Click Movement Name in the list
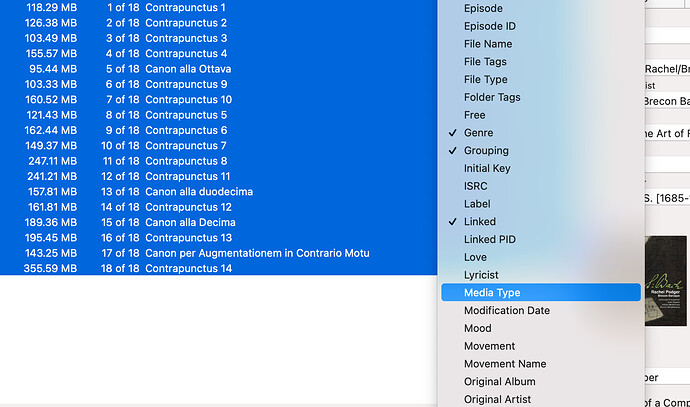690x407 pixels. (x=504, y=364)
